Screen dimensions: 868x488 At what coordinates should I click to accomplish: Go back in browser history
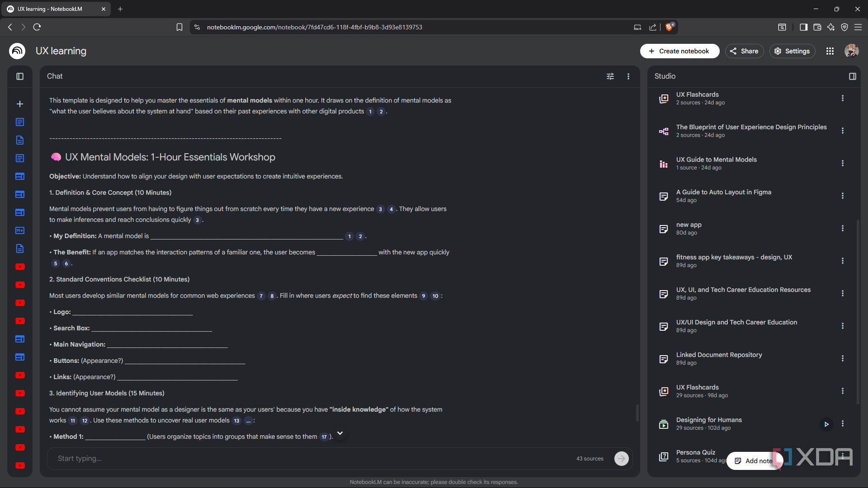pos(10,27)
